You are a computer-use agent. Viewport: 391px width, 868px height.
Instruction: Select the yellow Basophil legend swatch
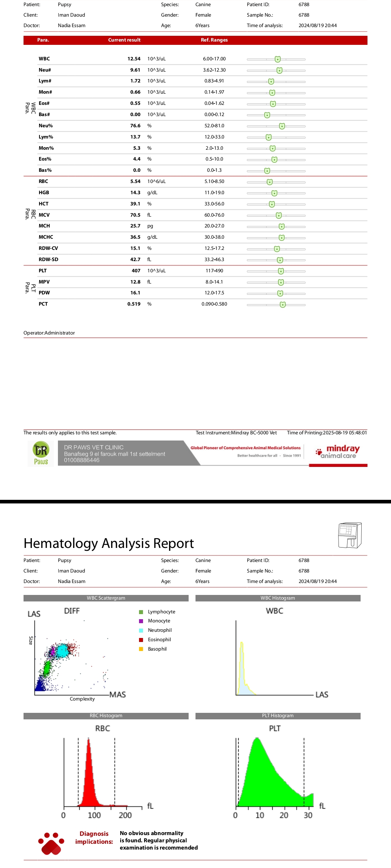click(x=141, y=649)
